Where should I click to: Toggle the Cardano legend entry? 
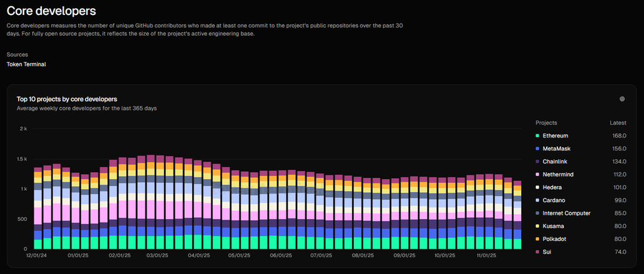pos(554,200)
